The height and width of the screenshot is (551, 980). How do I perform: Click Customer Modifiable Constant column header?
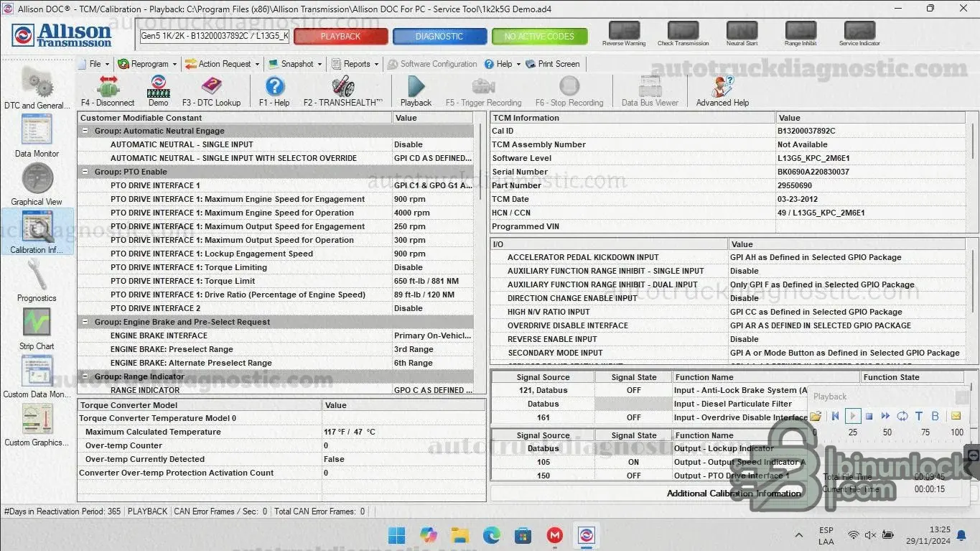[235, 118]
